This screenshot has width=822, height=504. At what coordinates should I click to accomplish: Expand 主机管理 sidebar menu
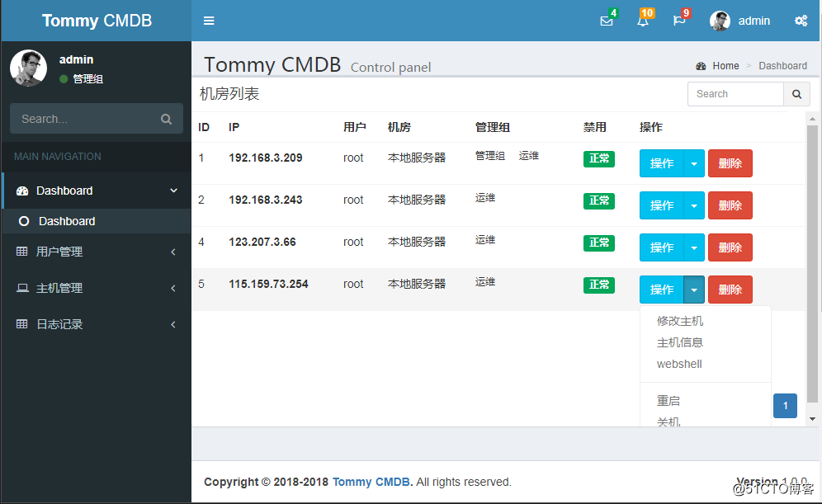click(x=96, y=288)
